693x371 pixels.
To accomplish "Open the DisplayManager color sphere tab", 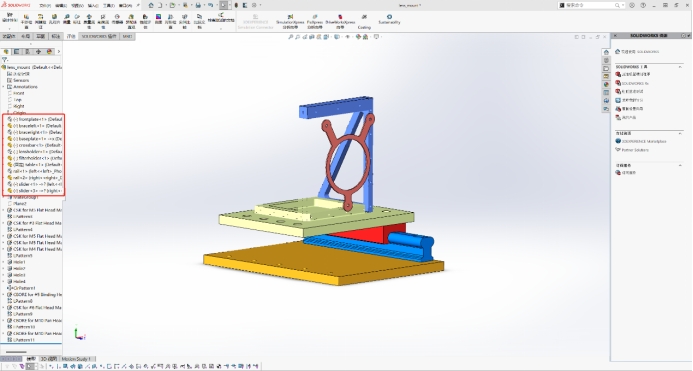I will coord(50,52).
